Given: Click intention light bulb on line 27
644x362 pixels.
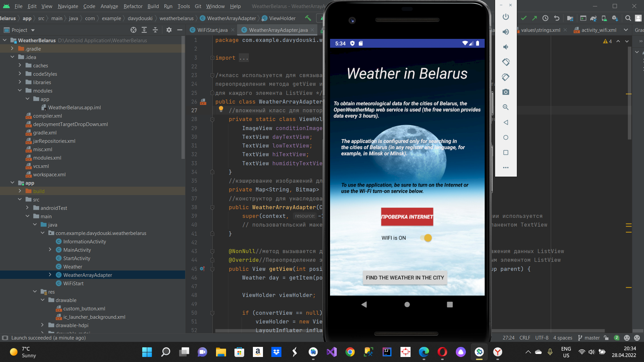Looking at the screenshot, I should pos(221,109).
